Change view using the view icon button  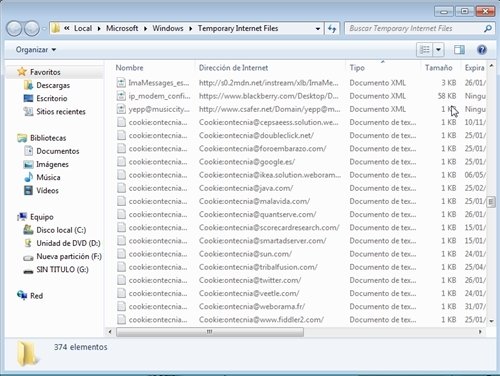[425, 50]
